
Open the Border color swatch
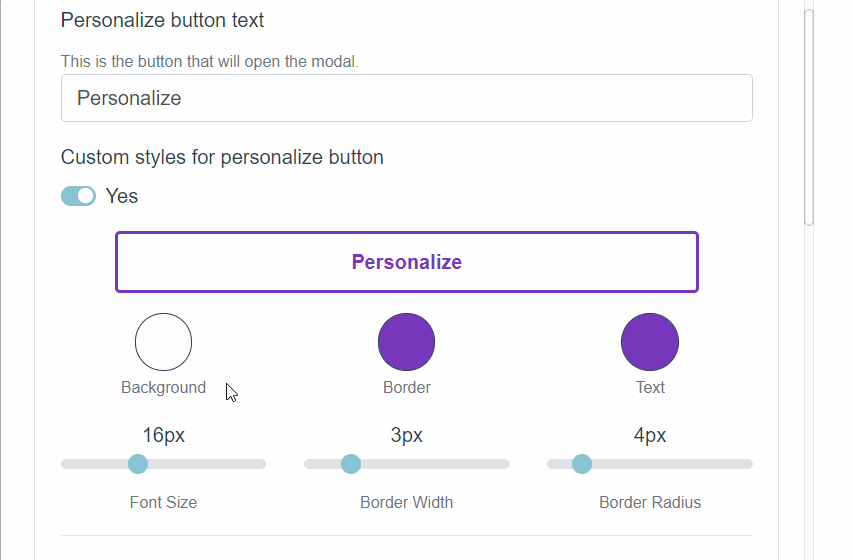406,342
